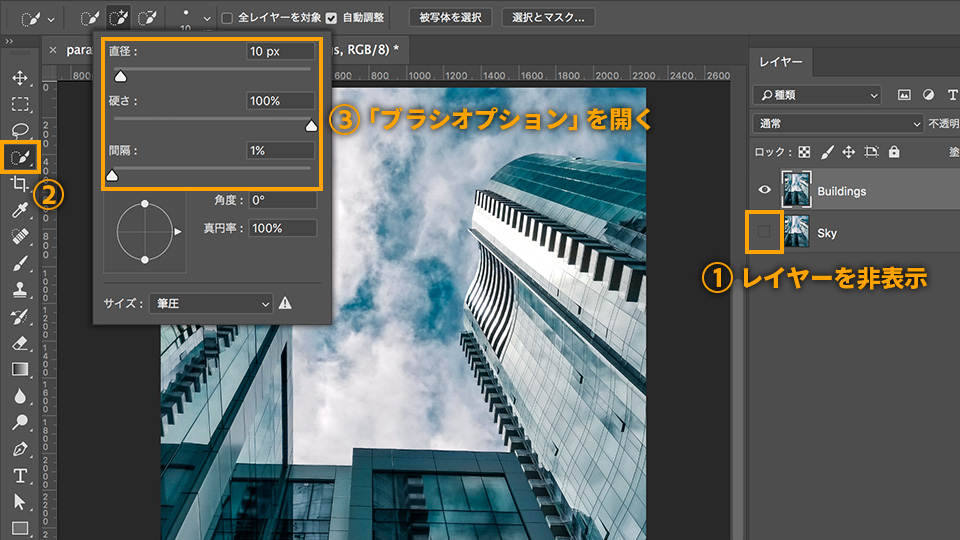Viewport: 960px width, 540px height.
Task: Adjust the 直径 slider handle
Action: (x=121, y=76)
